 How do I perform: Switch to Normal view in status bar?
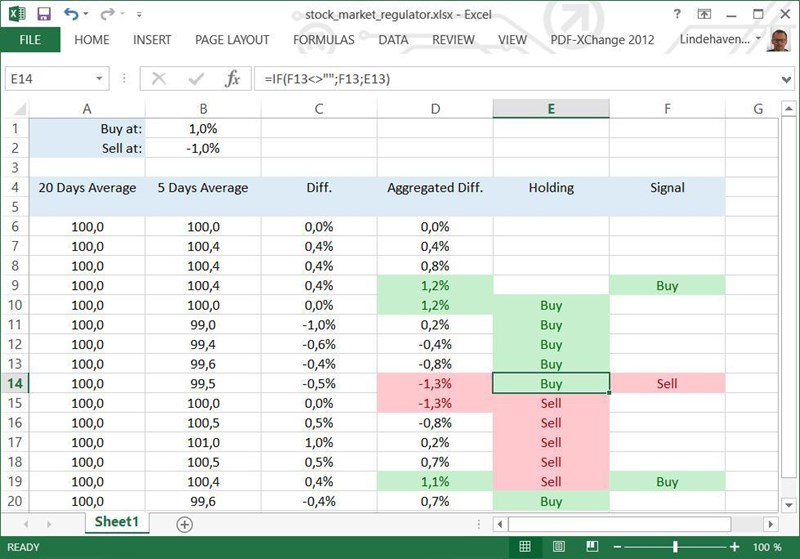(x=525, y=547)
